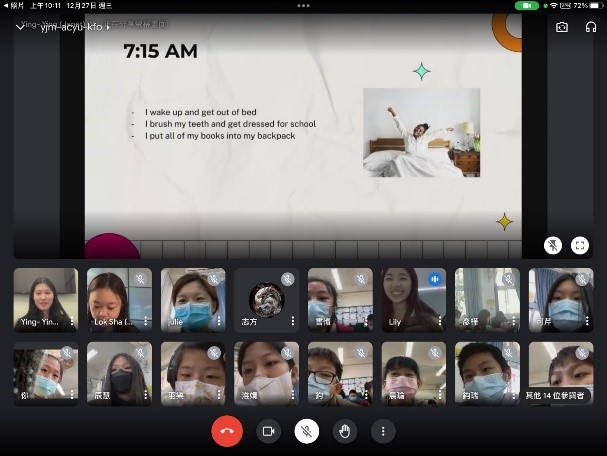Image resolution: width=607 pixels, height=456 pixels.
Task: Open the three-dot menu on 可芹's tile
Action: [587, 321]
